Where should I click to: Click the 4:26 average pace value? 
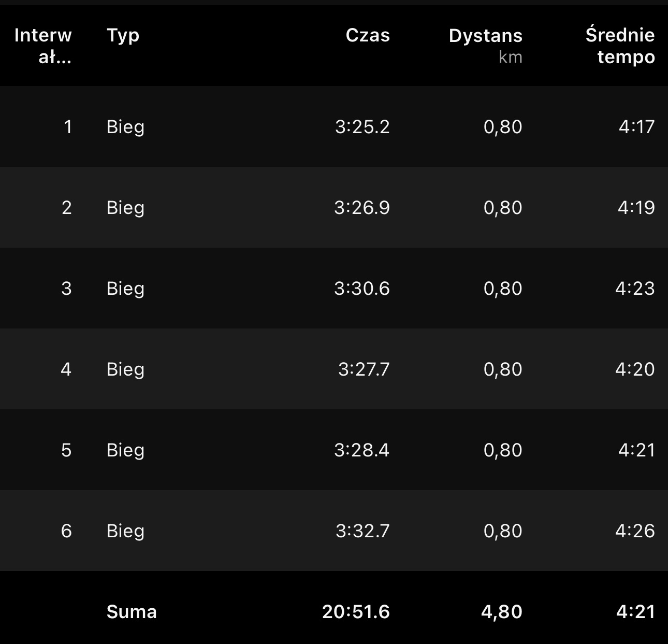[635, 531]
